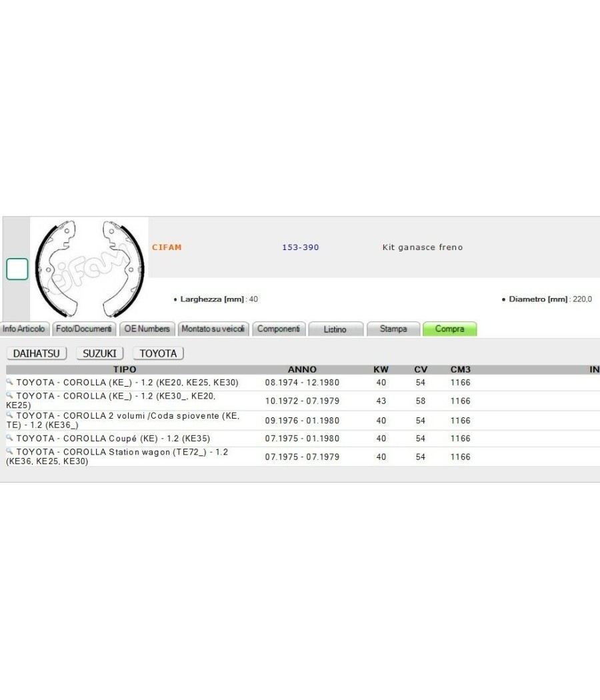Filter vehicles by SUZUKI
This screenshot has width=600, height=700.
point(99,353)
